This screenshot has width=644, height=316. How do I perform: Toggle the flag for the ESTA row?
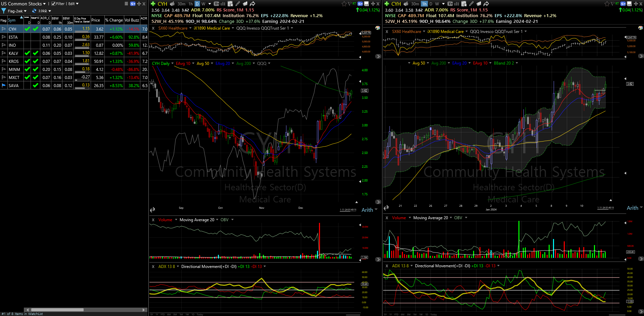pos(4,37)
